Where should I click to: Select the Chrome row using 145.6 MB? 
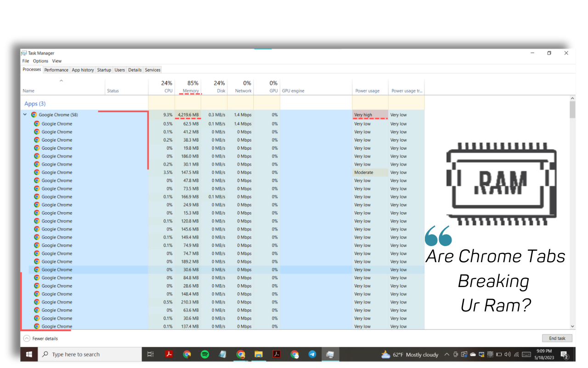point(222,229)
